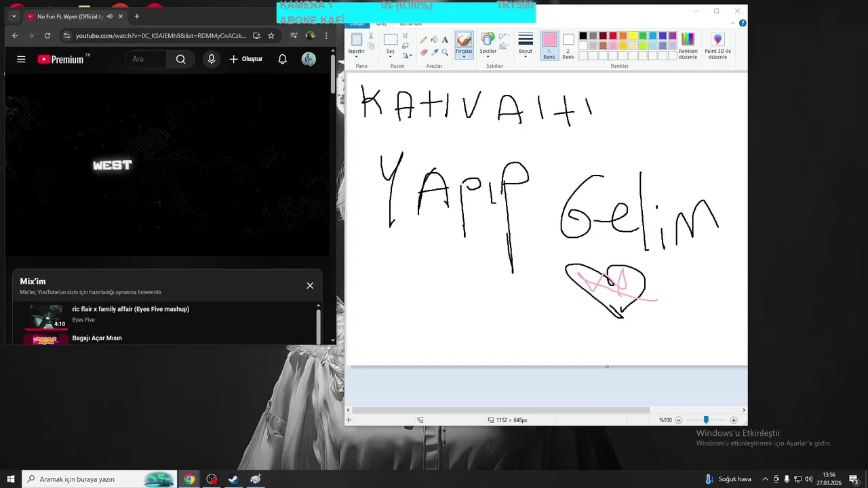Open YouTube notifications bell
The image size is (868, 488).
[x=282, y=59]
